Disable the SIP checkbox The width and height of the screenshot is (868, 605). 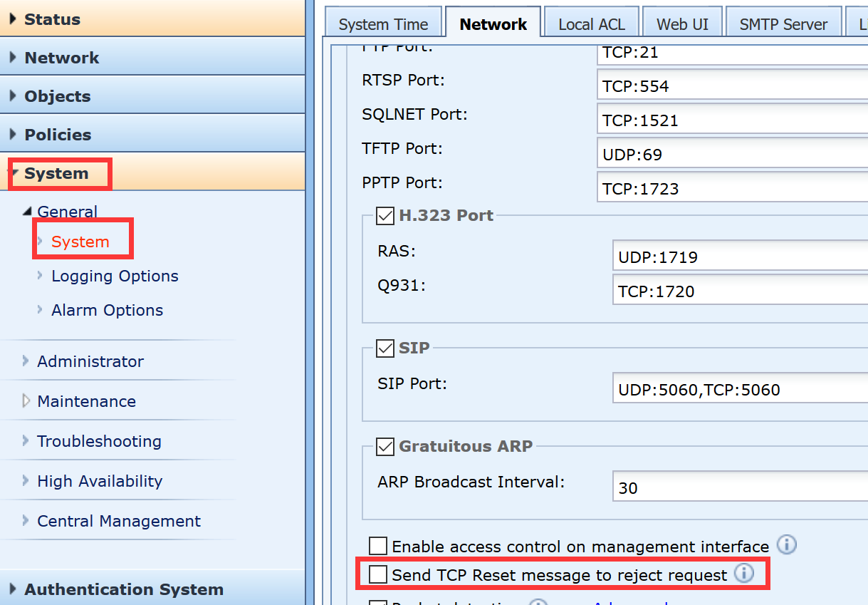pyautogui.click(x=385, y=348)
